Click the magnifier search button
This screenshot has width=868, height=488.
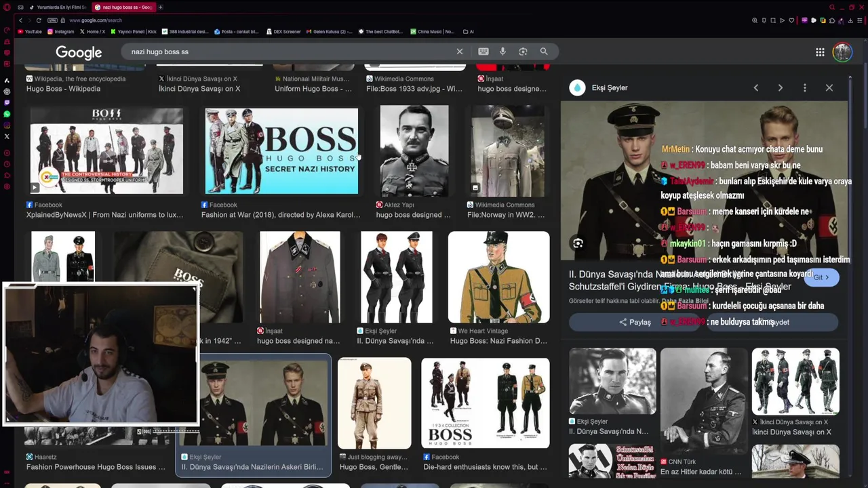544,52
